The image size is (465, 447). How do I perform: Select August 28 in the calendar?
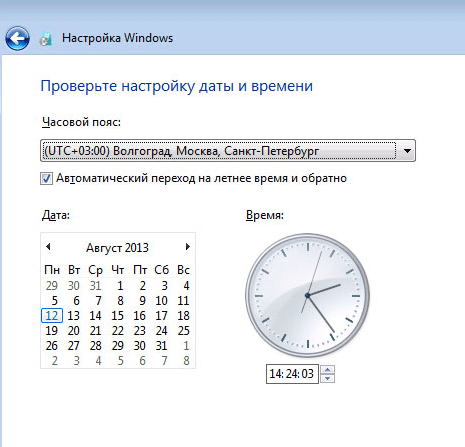[x=95, y=346]
